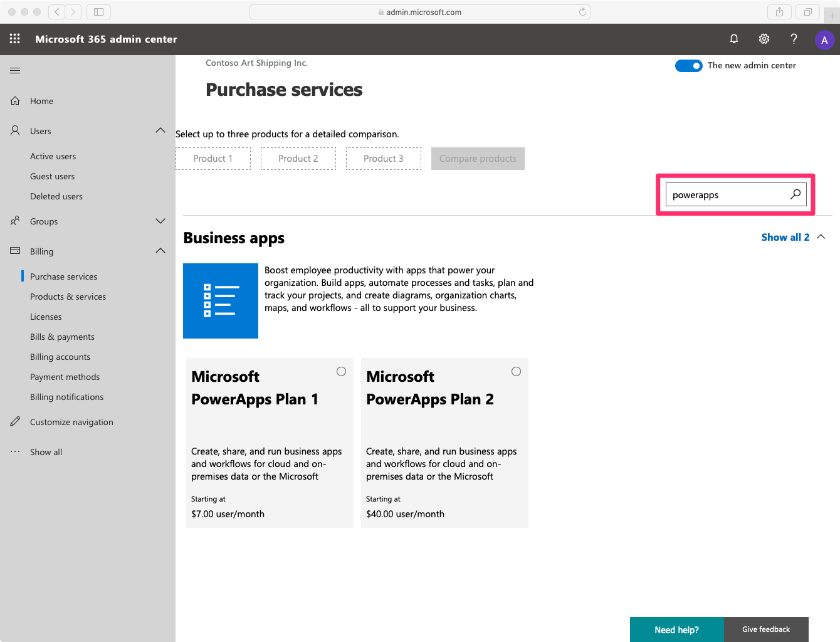Click the Users person icon
The image size is (840, 642).
point(15,130)
